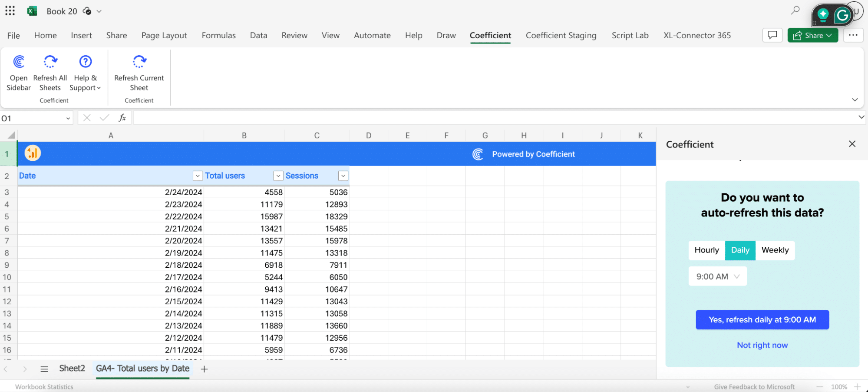Open the XL-Connector 365 tab
The image size is (868, 392).
(x=697, y=36)
